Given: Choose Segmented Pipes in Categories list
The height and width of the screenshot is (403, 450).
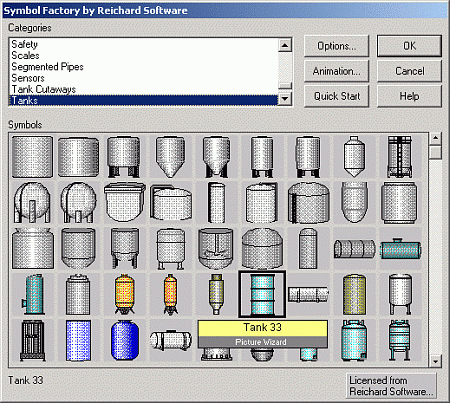Looking at the screenshot, I should [x=47, y=67].
